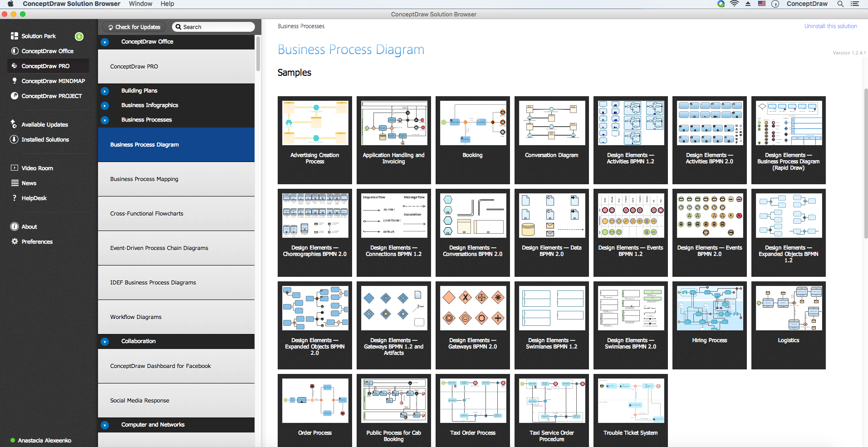
Task: Click the ConceptDraw PROJECT icon
Action: pyautogui.click(x=15, y=96)
